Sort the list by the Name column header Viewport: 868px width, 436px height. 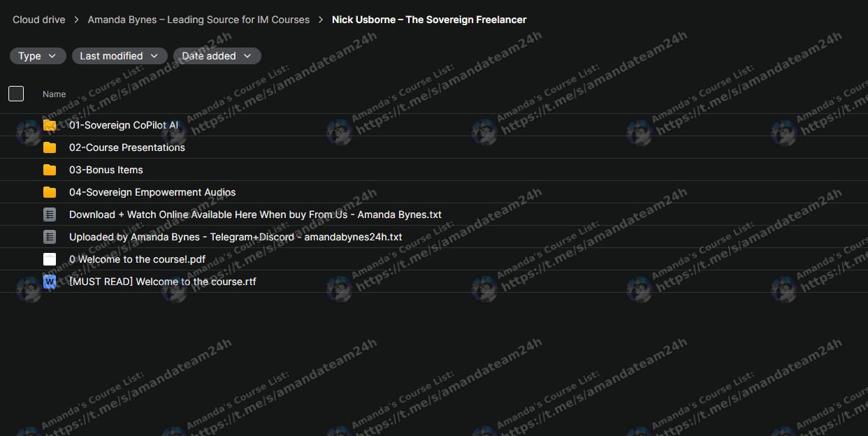pos(55,94)
